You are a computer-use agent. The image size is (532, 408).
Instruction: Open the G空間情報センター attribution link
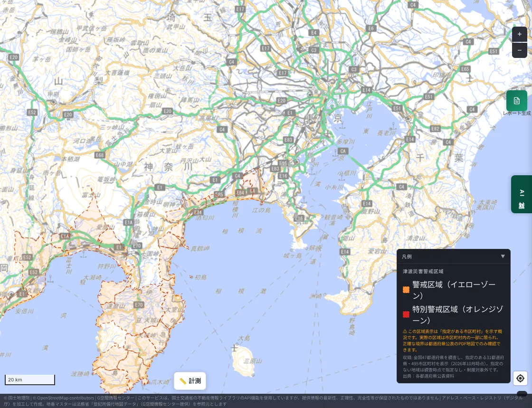pyautogui.click(x=115, y=398)
